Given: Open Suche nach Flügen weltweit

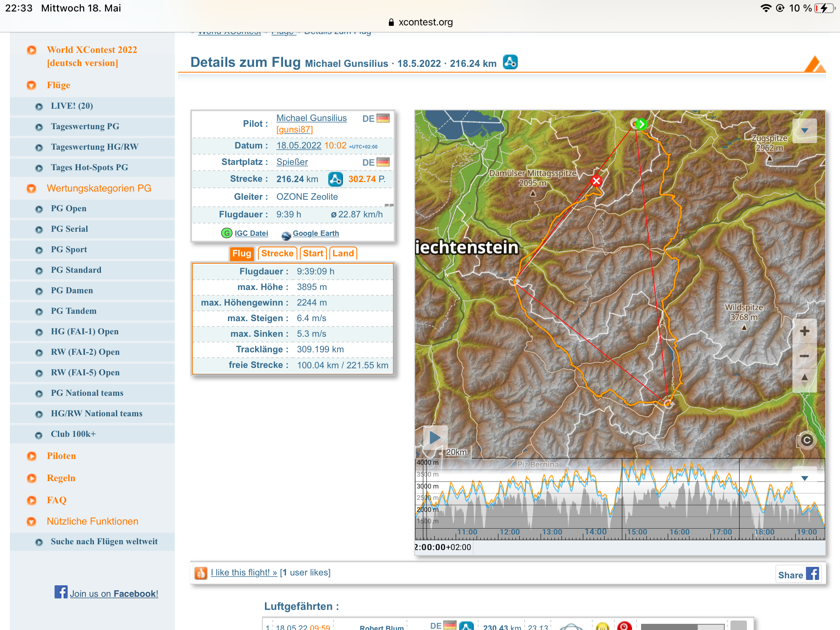Looking at the screenshot, I should point(92,542).
